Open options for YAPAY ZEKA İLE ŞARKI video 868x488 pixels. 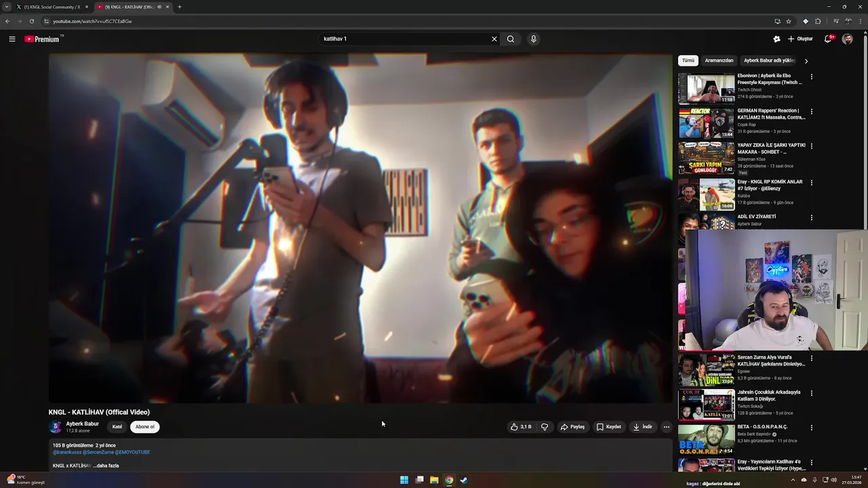pos(812,146)
